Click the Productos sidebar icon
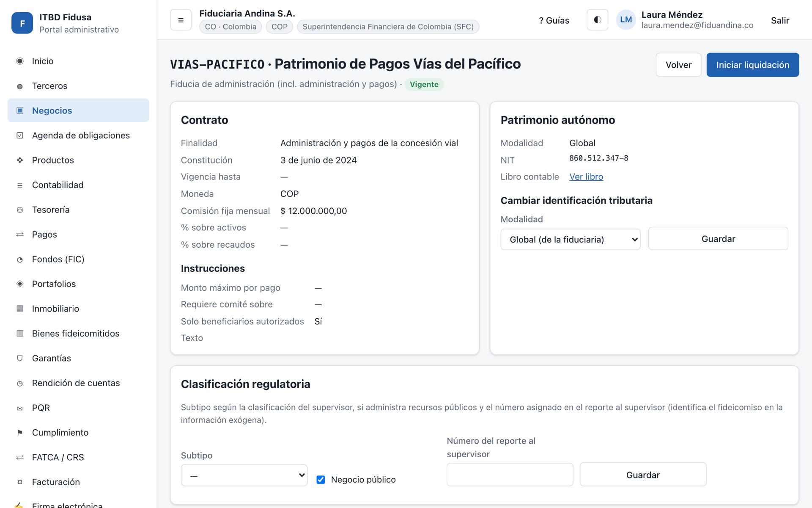This screenshot has height=508, width=812. 20,160
